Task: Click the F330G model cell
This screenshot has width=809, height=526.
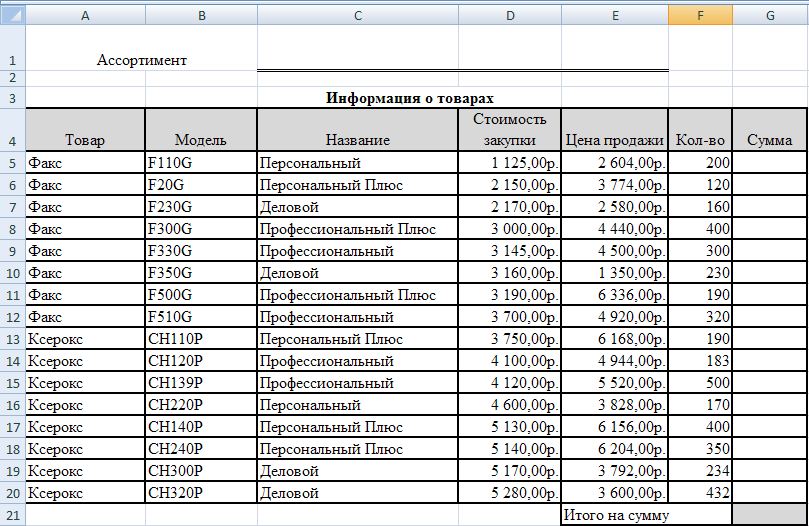Action: pos(201,250)
